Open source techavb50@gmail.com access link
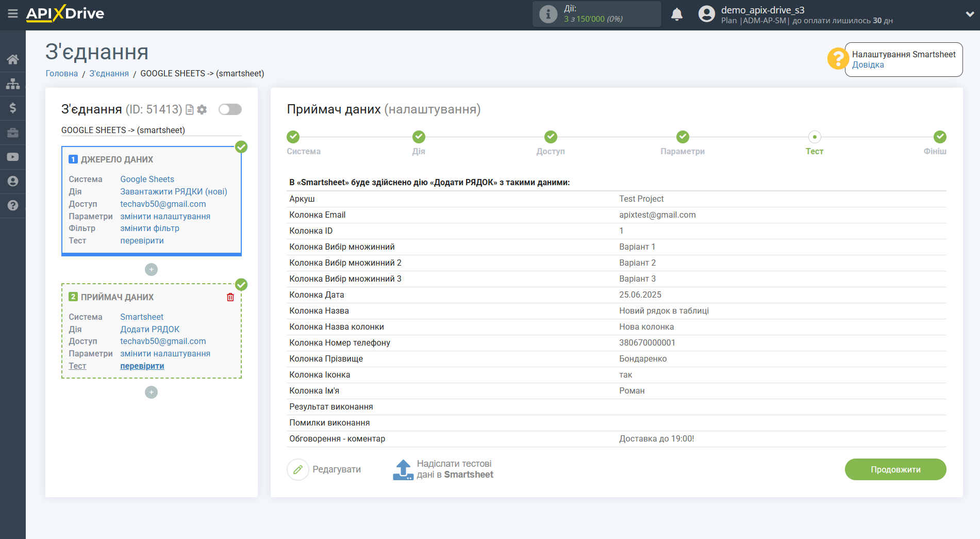 [x=163, y=204]
